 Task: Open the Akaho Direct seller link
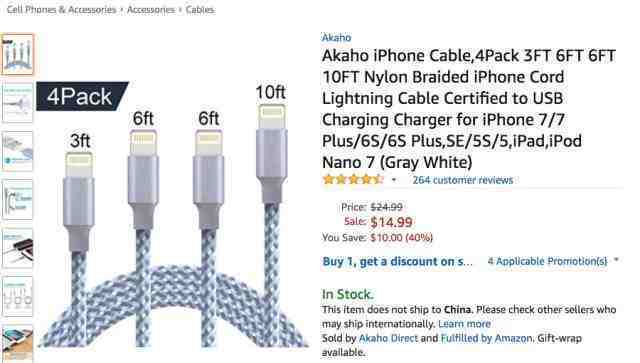pos(388,338)
